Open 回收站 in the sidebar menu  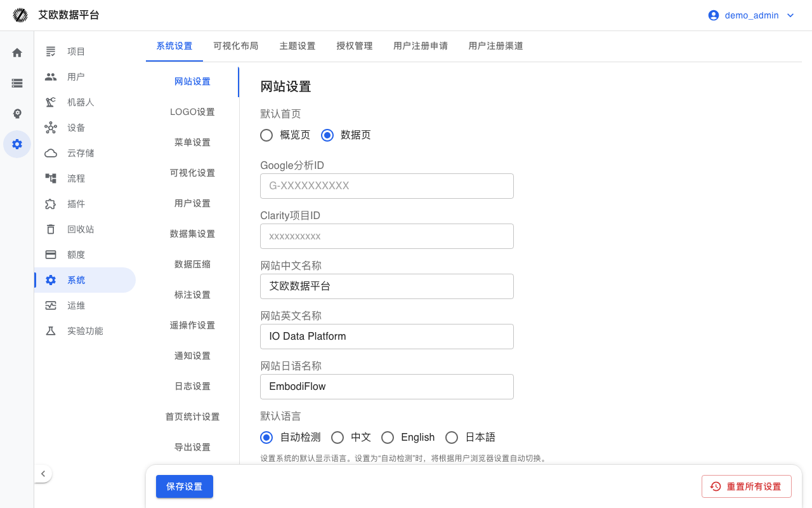85,229
